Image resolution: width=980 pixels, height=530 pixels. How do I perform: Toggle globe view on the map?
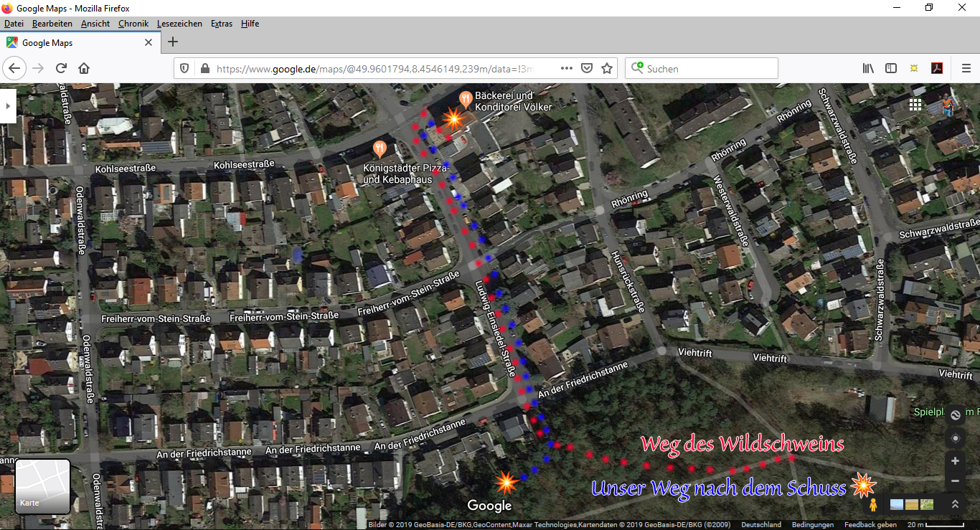pos(955,415)
